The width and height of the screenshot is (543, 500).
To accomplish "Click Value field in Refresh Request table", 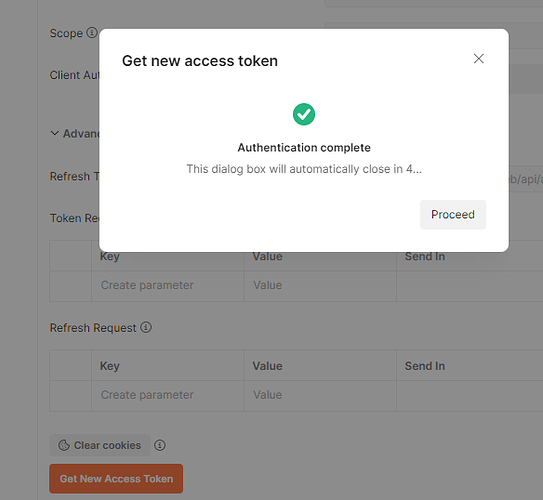I will point(320,395).
